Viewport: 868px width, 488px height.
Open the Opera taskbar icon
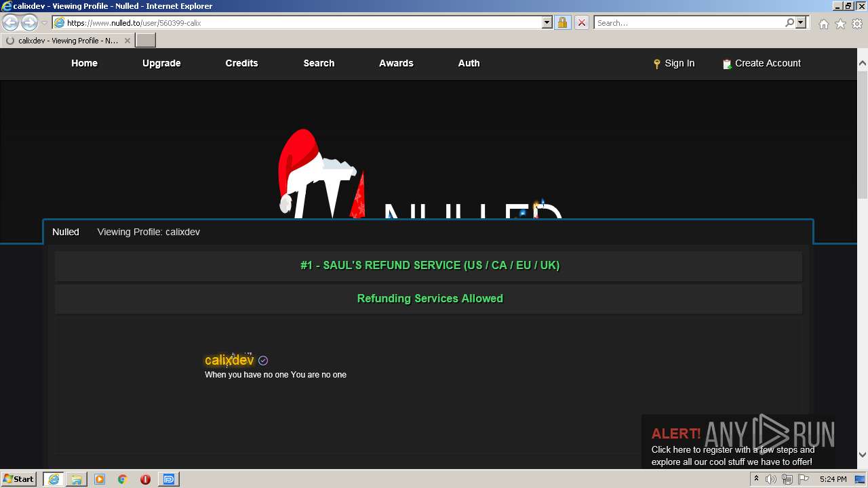click(145, 479)
